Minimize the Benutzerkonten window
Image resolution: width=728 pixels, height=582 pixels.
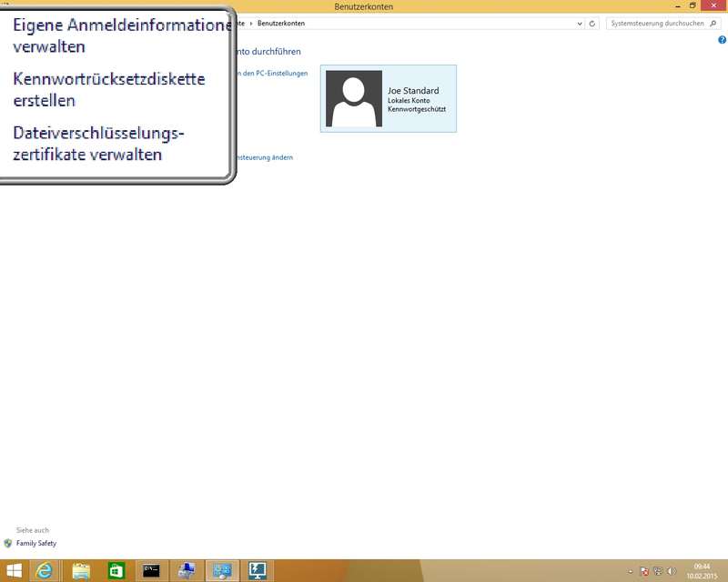click(678, 6)
